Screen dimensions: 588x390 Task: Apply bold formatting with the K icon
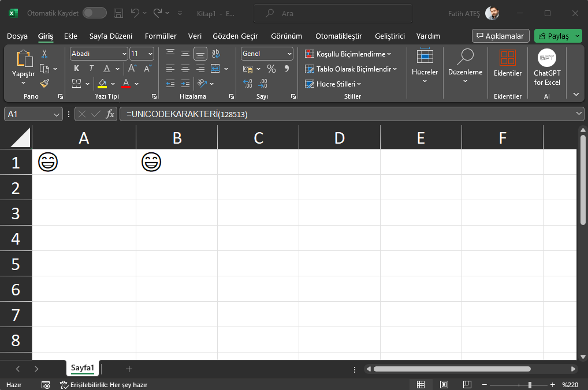[76, 67]
